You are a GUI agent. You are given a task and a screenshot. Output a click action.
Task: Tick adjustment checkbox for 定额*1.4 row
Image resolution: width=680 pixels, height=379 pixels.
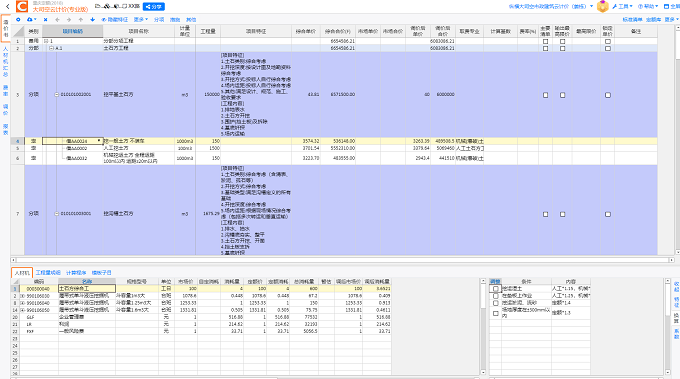click(x=495, y=303)
